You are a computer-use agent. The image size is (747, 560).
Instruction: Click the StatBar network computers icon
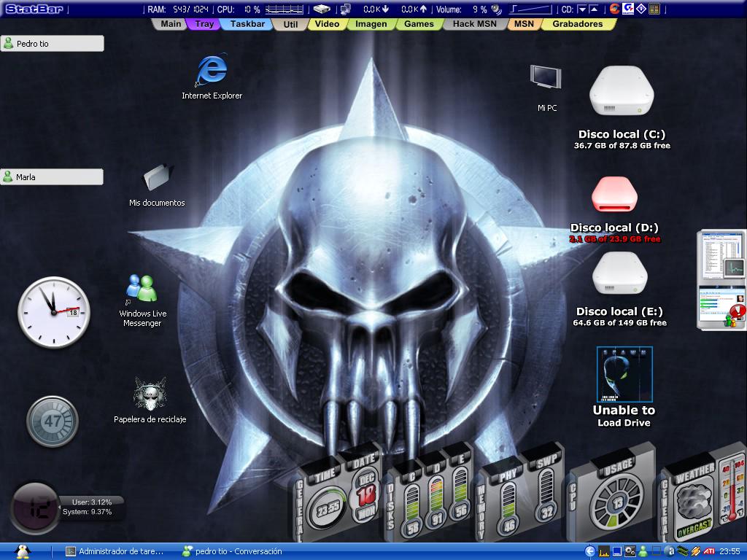[x=346, y=9]
